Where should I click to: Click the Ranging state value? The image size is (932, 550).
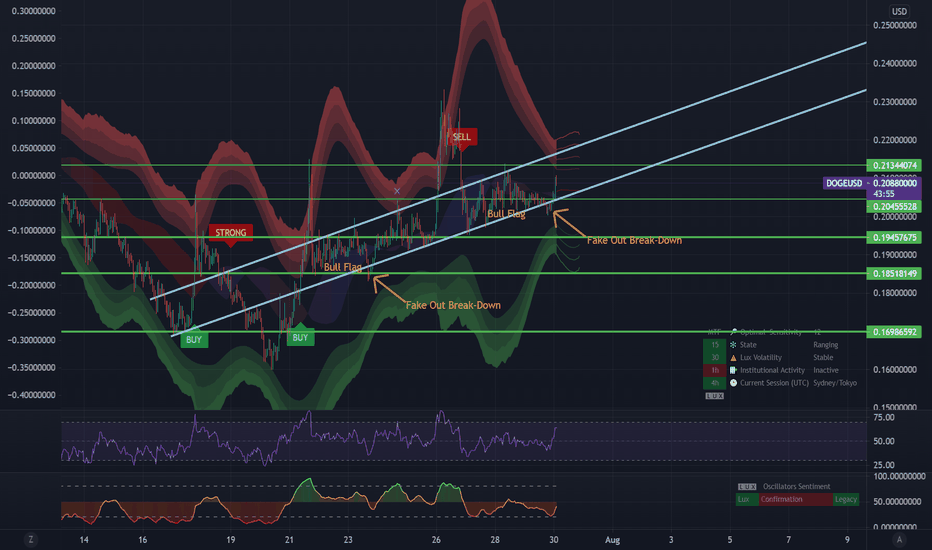coord(826,345)
